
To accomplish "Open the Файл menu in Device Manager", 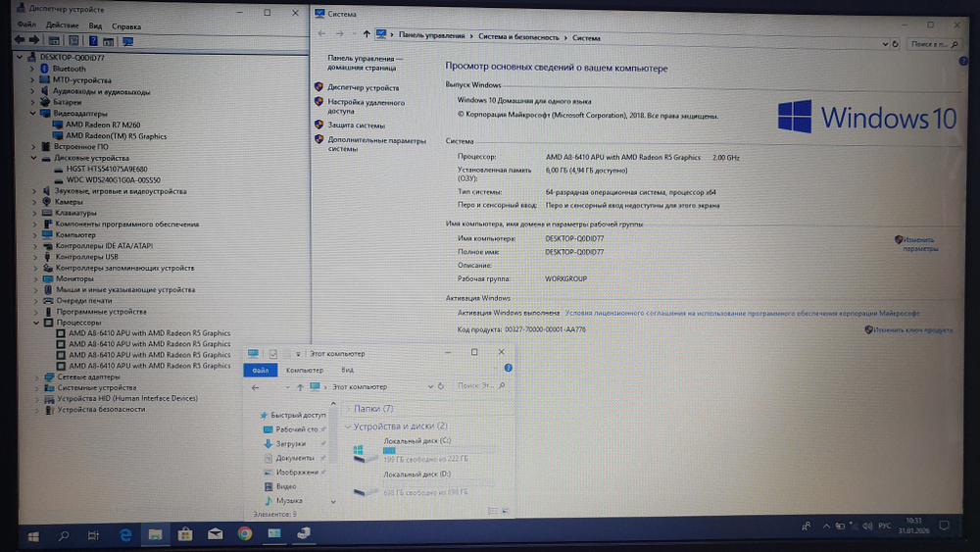I will pyautogui.click(x=26, y=25).
